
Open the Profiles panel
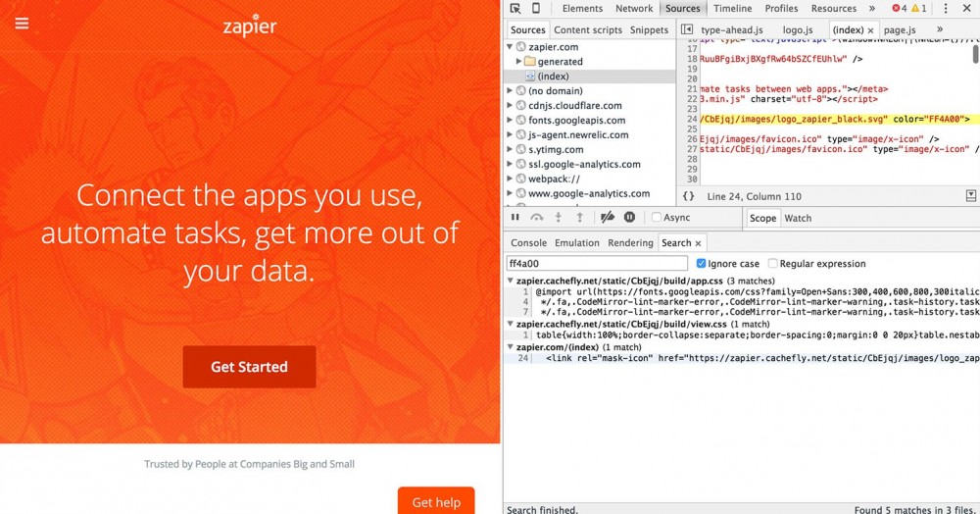coord(781,8)
